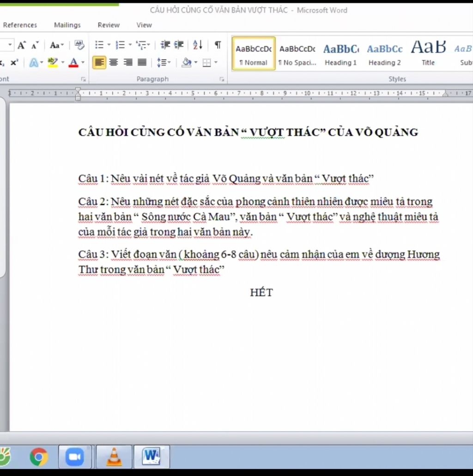This screenshot has height=476, width=473.
Task: Apply the Heading 1 style
Action: 341,54
